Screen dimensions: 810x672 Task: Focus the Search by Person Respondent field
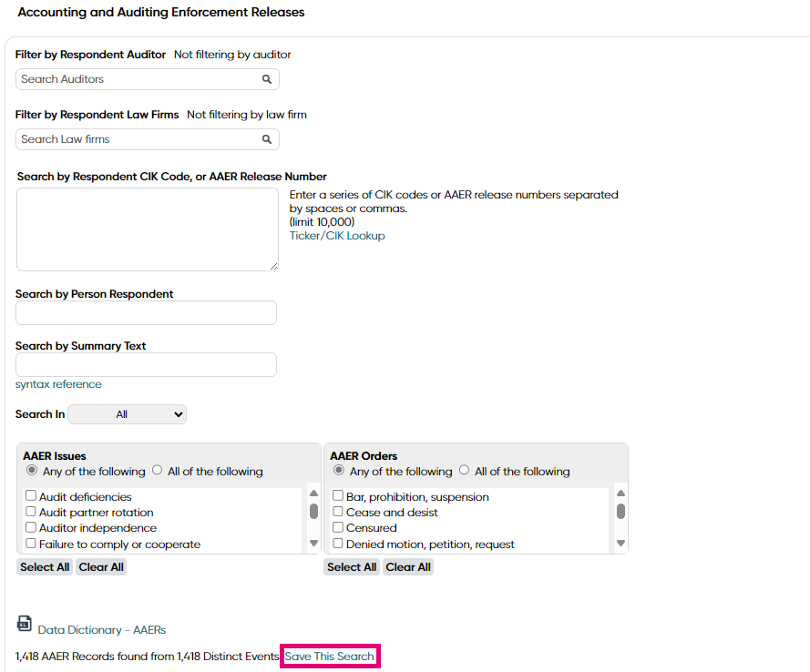click(146, 312)
